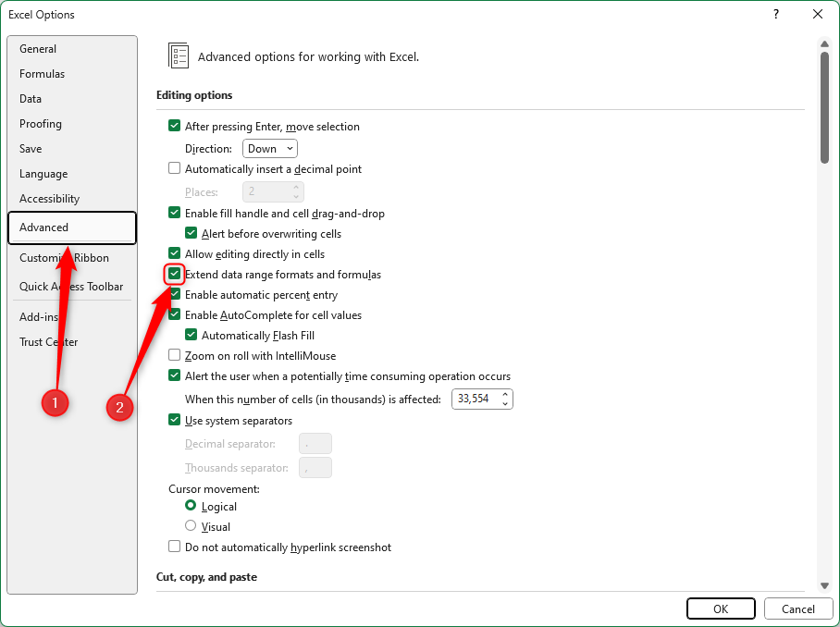Screen dimensions: 840x627
Task: Click the Help question mark icon
Action: coord(774,14)
